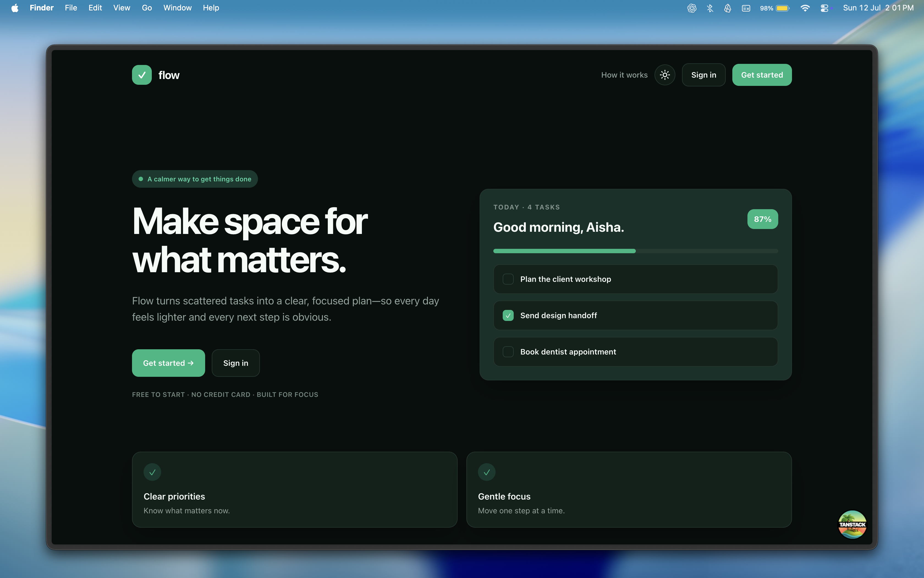Open the View menu
The width and height of the screenshot is (924, 578).
coord(122,8)
